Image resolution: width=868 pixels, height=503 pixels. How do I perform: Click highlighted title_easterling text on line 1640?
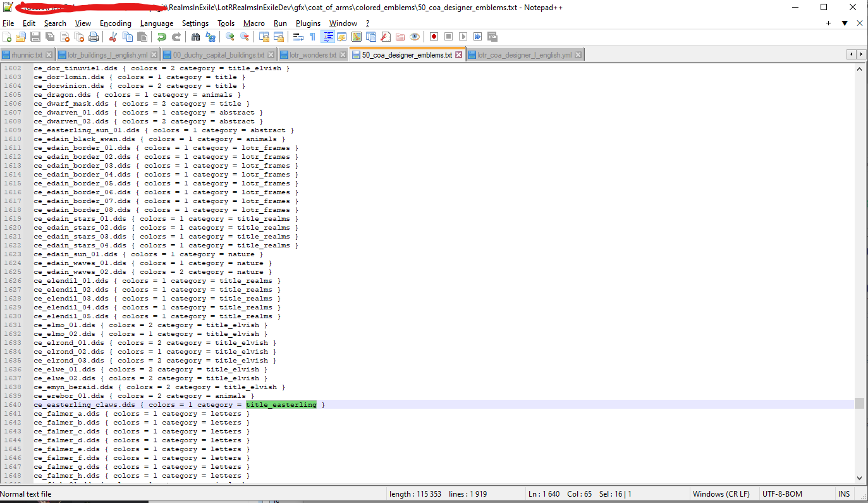click(x=281, y=405)
